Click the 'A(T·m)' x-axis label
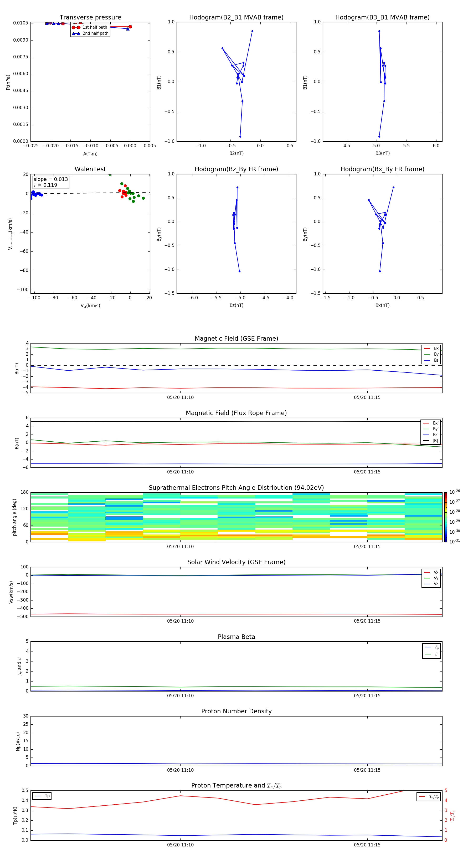Viewport: 473px width, 868px height. (90, 154)
